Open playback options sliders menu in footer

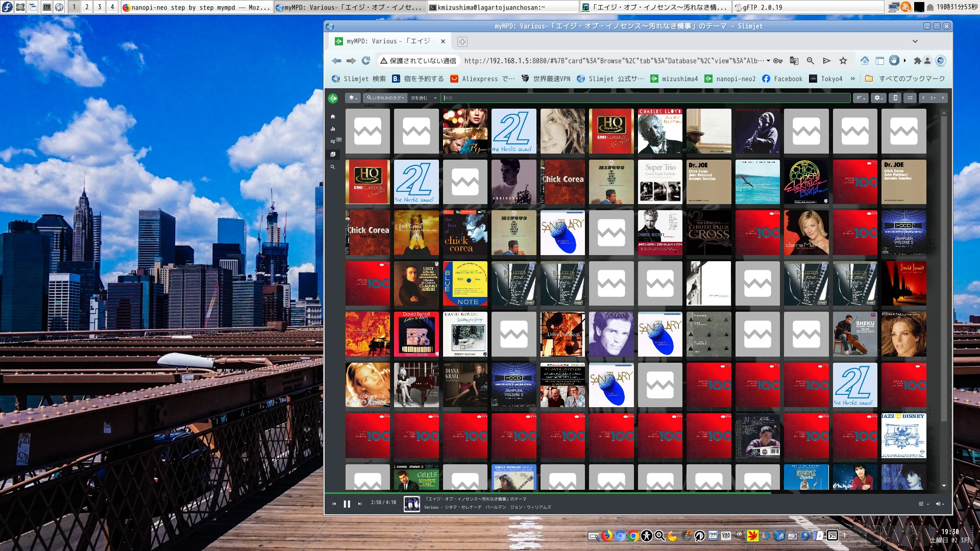923,504
